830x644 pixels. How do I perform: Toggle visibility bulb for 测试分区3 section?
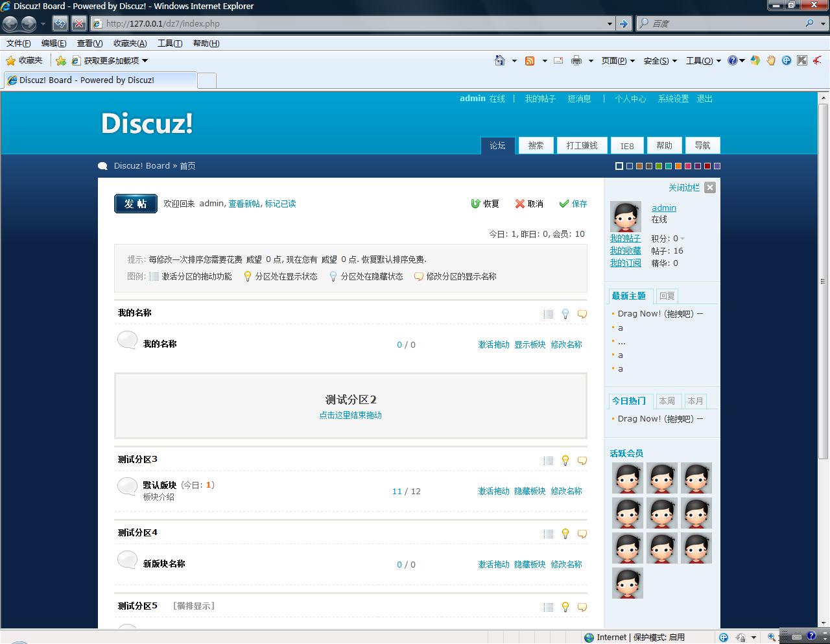(565, 460)
